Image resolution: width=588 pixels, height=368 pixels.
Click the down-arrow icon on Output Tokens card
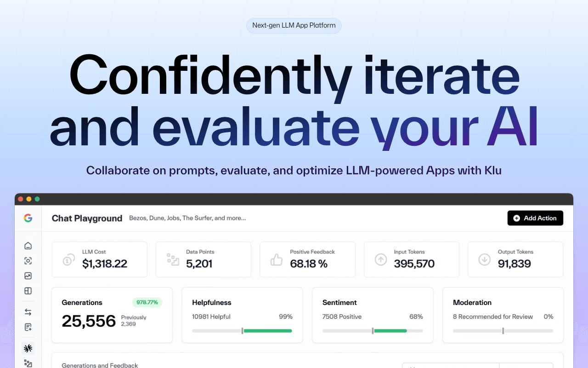click(x=485, y=259)
